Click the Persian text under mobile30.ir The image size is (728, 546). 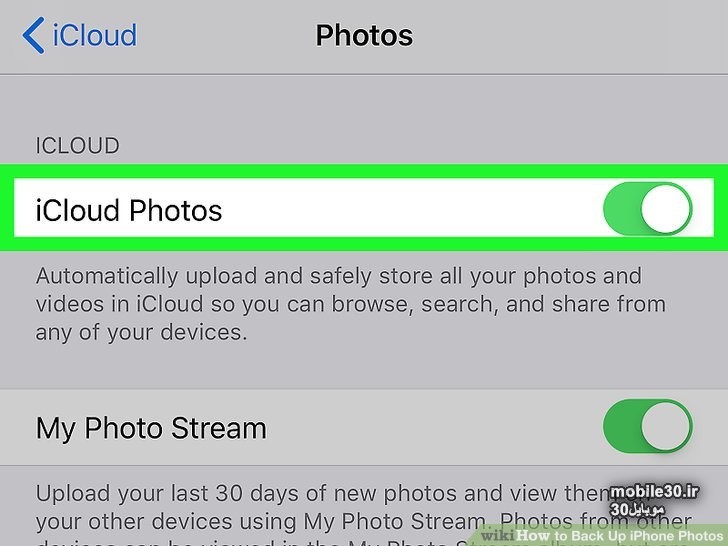coord(637,509)
